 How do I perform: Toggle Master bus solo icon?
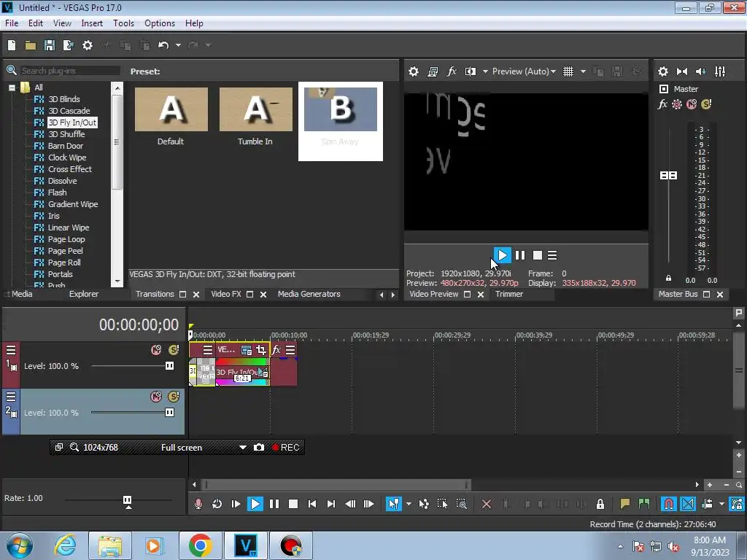pyautogui.click(x=706, y=104)
